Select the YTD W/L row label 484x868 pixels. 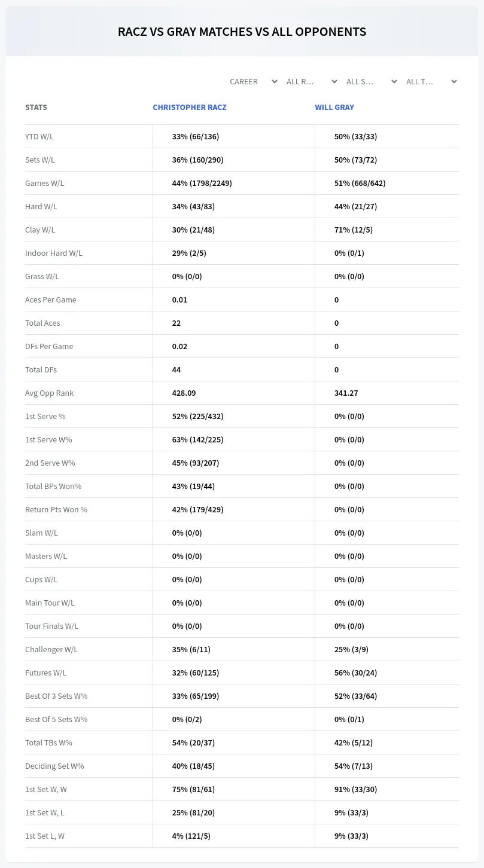[39, 136]
